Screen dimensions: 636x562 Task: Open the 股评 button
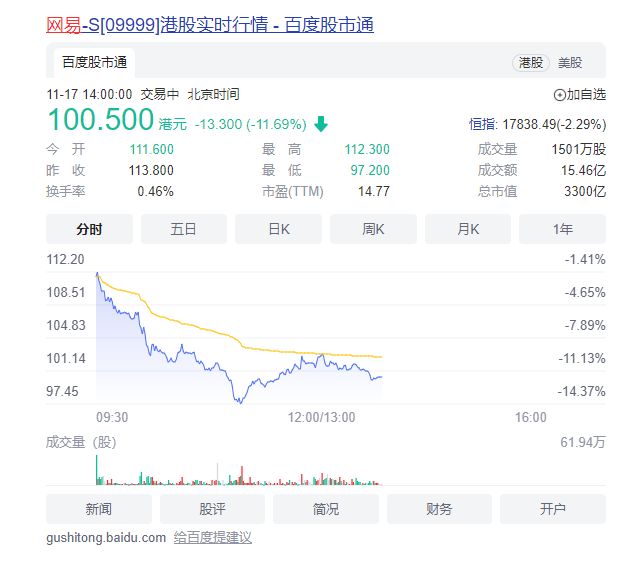coord(213,509)
